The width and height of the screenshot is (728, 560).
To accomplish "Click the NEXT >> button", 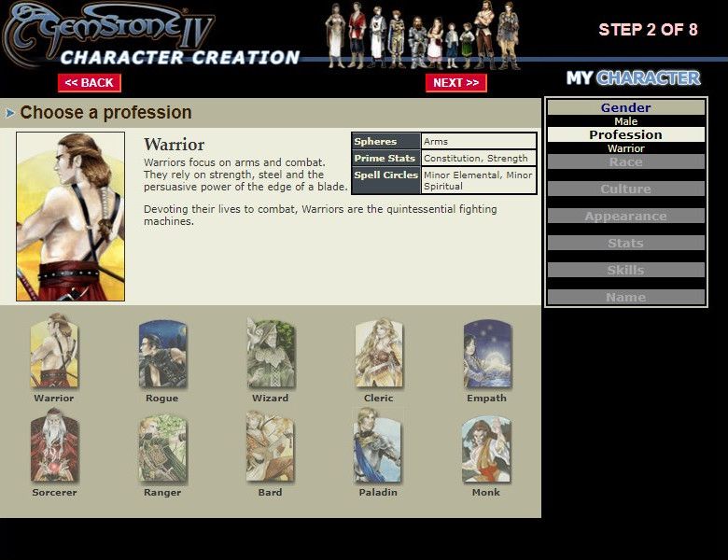I will tap(455, 83).
